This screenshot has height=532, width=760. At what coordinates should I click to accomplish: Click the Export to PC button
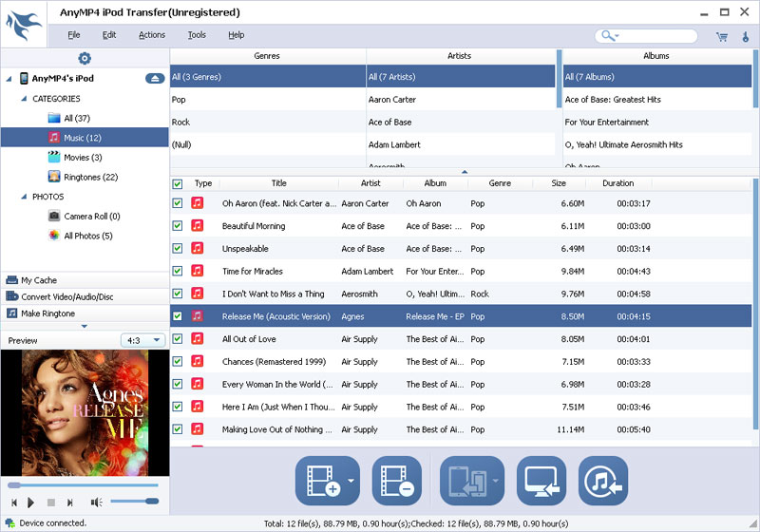tap(541, 481)
